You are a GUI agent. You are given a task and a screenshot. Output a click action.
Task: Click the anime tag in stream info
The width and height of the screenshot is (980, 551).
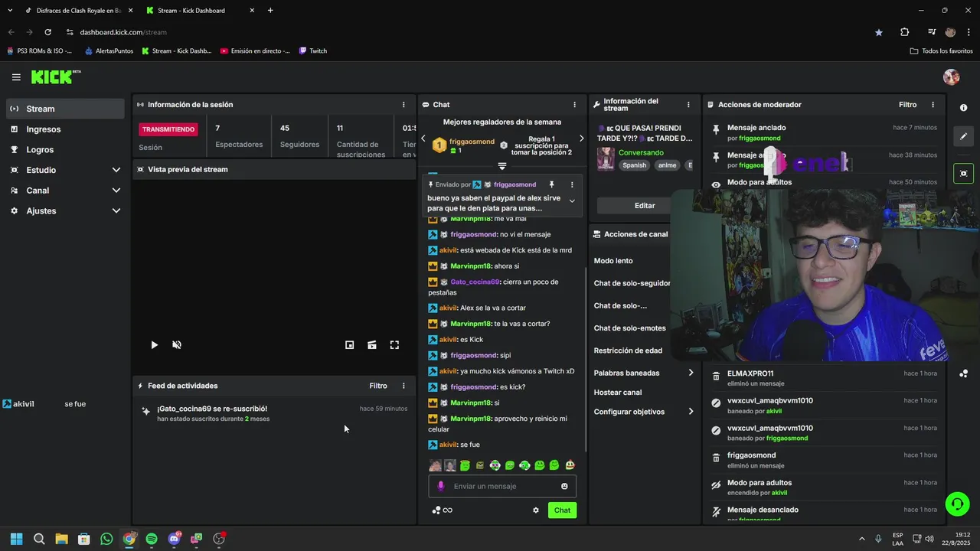click(x=667, y=165)
